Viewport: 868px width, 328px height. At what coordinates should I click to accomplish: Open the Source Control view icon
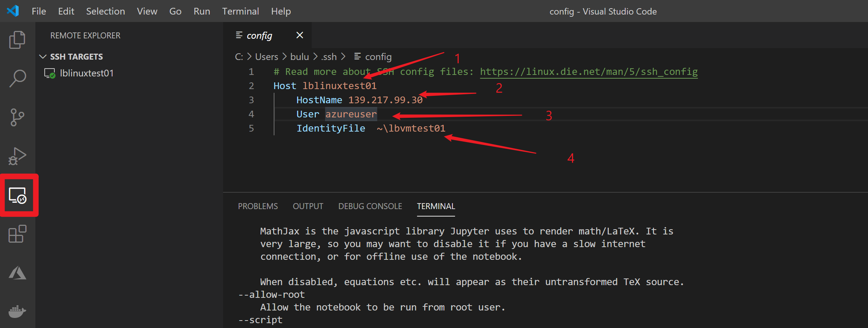tap(17, 117)
